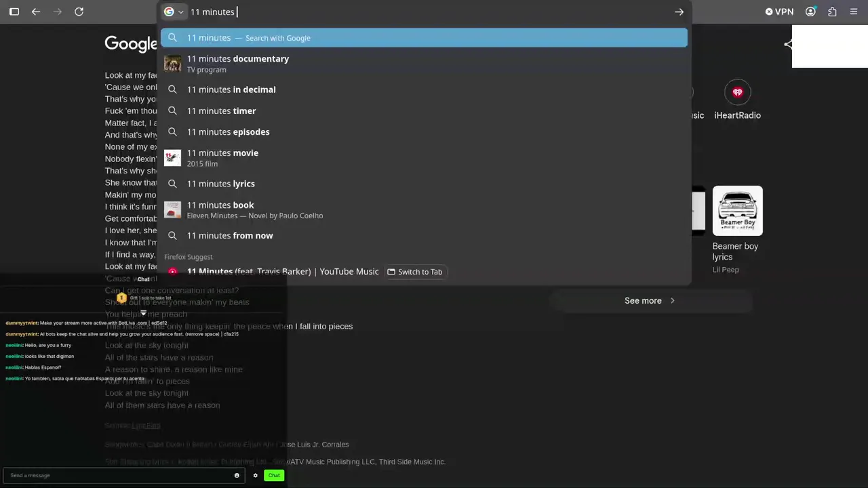Select '11 minutes — Search with Google' suggestion
This screenshot has height=488, width=868.
tap(424, 38)
